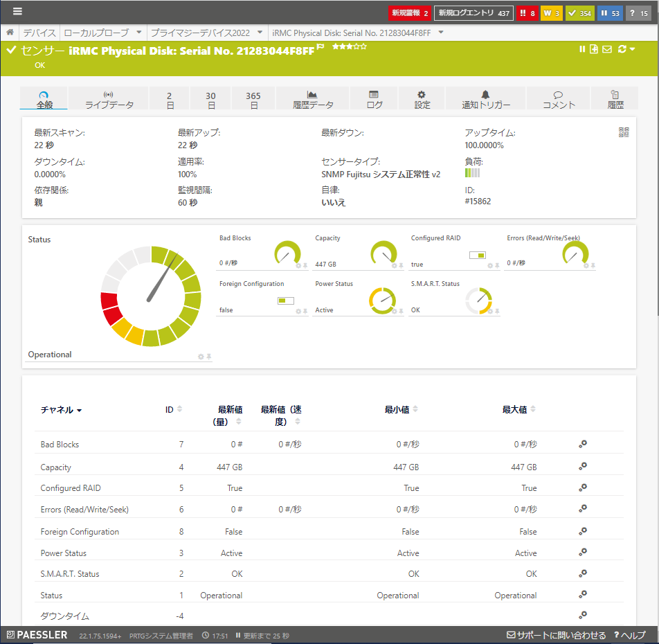
Task: Sort the table by 最小値 column
Action: (x=401, y=409)
